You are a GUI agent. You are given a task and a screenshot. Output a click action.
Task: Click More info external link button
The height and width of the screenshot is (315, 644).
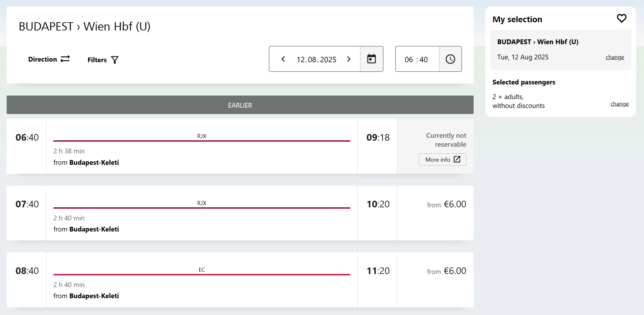[442, 159]
